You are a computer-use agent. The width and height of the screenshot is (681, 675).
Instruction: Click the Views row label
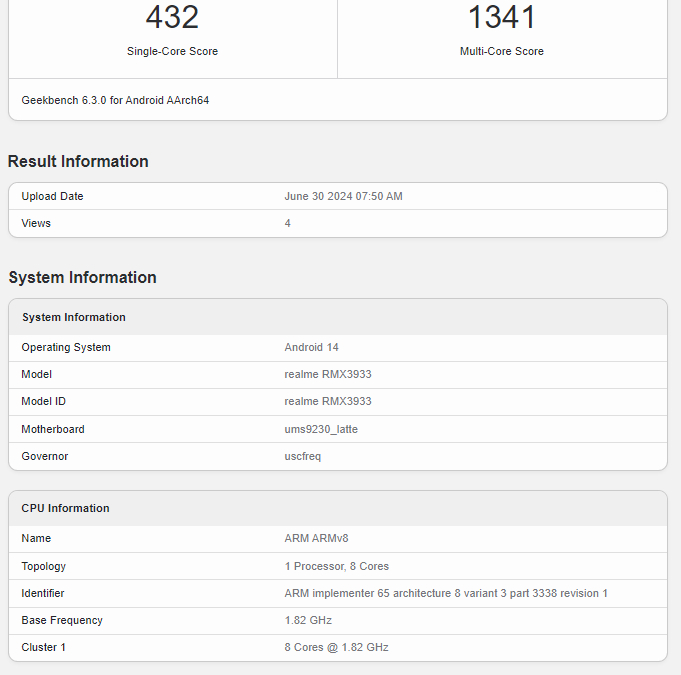36,223
